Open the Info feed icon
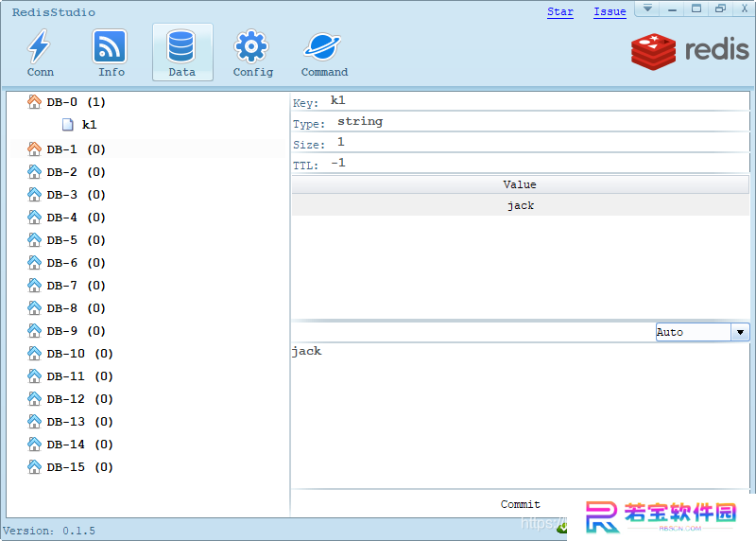The image size is (756, 541). [110, 46]
